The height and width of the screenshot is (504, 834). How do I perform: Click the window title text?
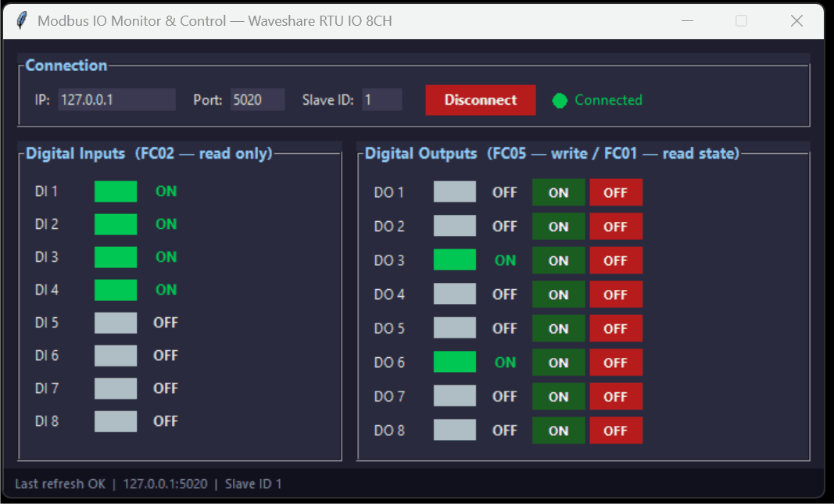pyautogui.click(x=214, y=21)
